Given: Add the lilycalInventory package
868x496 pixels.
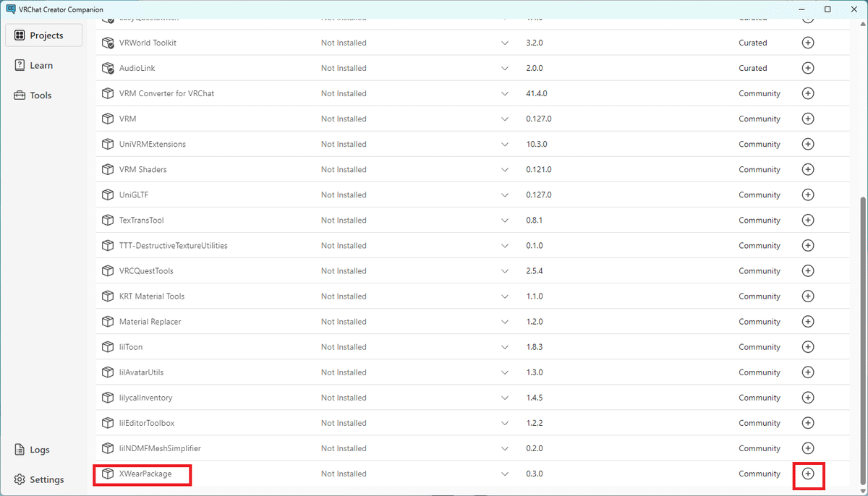Looking at the screenshot, I should tap(808, 398).
